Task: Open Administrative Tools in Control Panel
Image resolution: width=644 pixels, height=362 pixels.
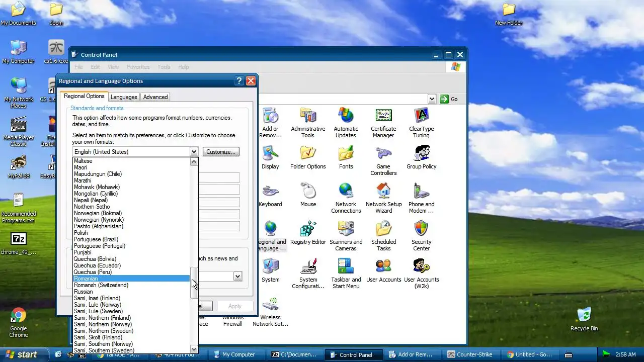Action: click(308, 123)
